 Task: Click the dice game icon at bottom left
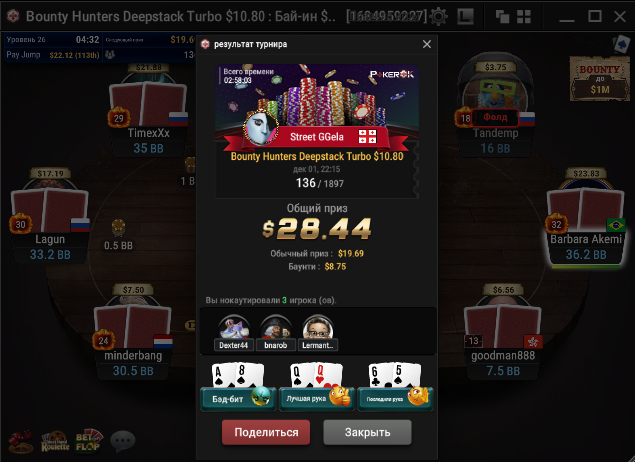point(21,441)
